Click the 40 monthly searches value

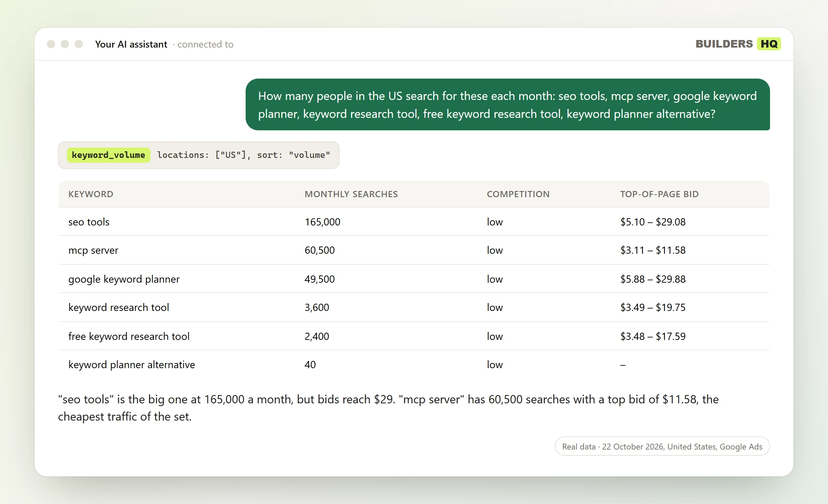click(x=310, y=365)
